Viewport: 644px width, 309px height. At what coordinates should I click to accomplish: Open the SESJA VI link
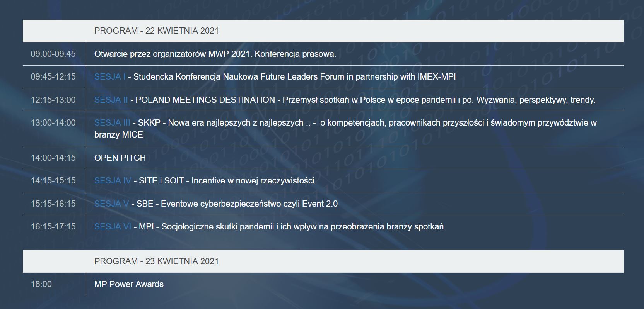[113, 227]
